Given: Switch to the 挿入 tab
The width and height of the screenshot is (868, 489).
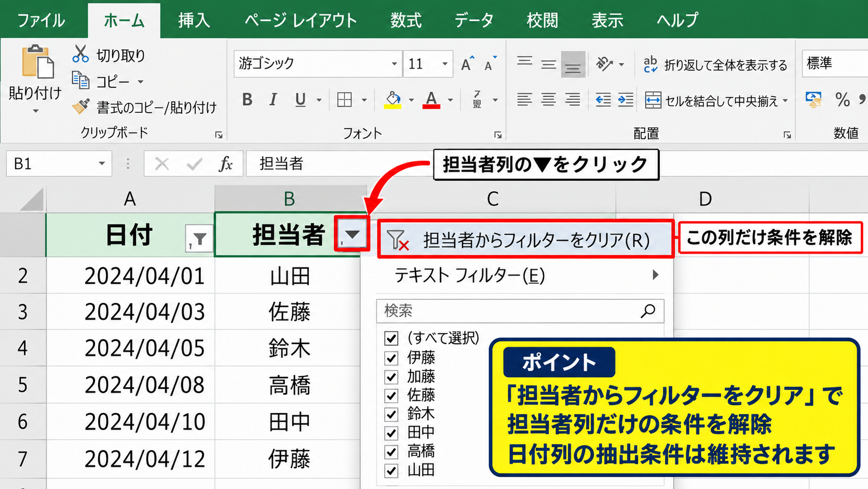Looking at the screenshot, I should [x=194, y=20].
